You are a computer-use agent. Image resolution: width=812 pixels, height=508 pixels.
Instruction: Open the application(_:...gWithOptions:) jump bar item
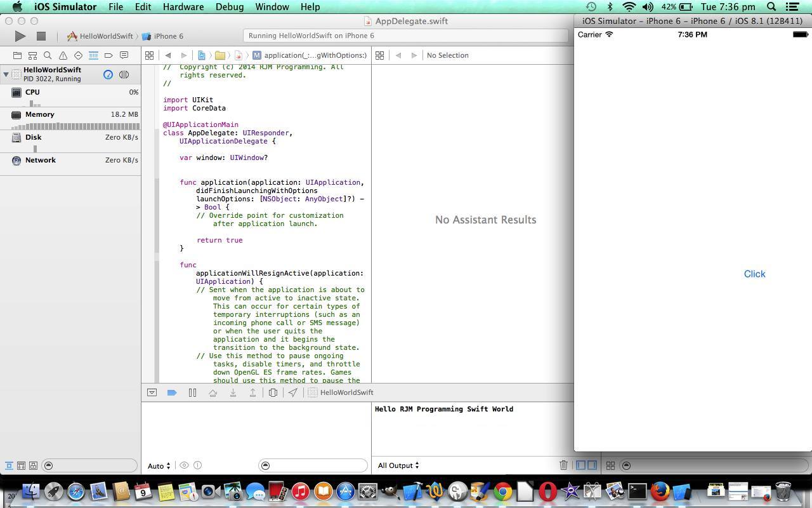(x=310, y=55)
